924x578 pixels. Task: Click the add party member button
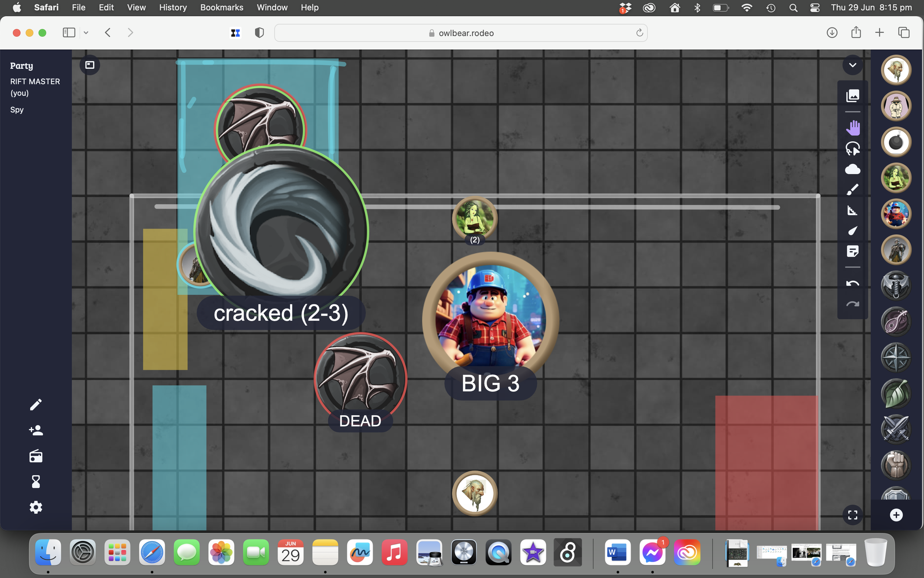[x=36, y=430]
